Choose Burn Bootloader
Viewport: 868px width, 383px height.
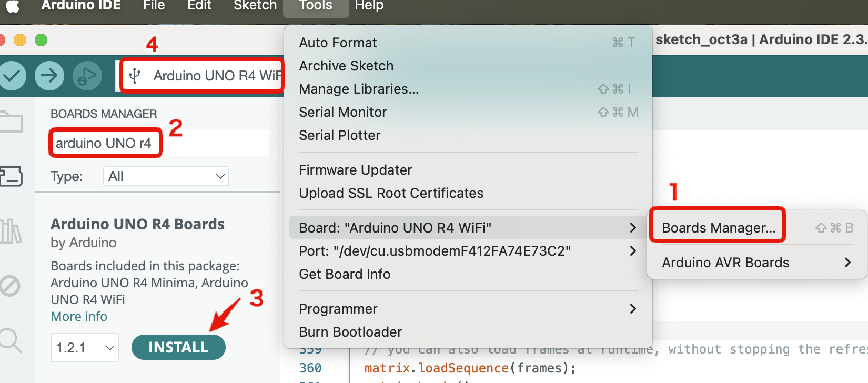[x=468, y=331]
